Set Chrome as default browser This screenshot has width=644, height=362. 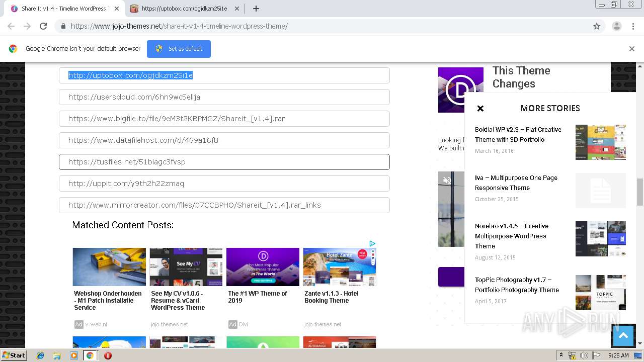pos(179,49)
